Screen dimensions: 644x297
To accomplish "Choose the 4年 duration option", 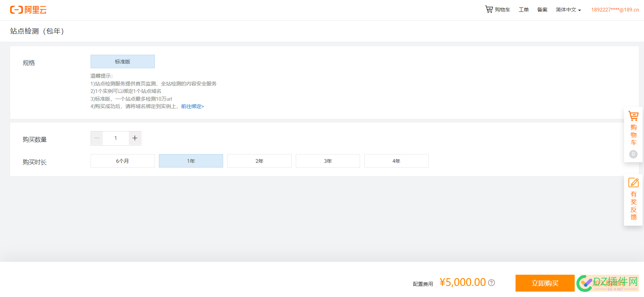I will click(397, 161).
